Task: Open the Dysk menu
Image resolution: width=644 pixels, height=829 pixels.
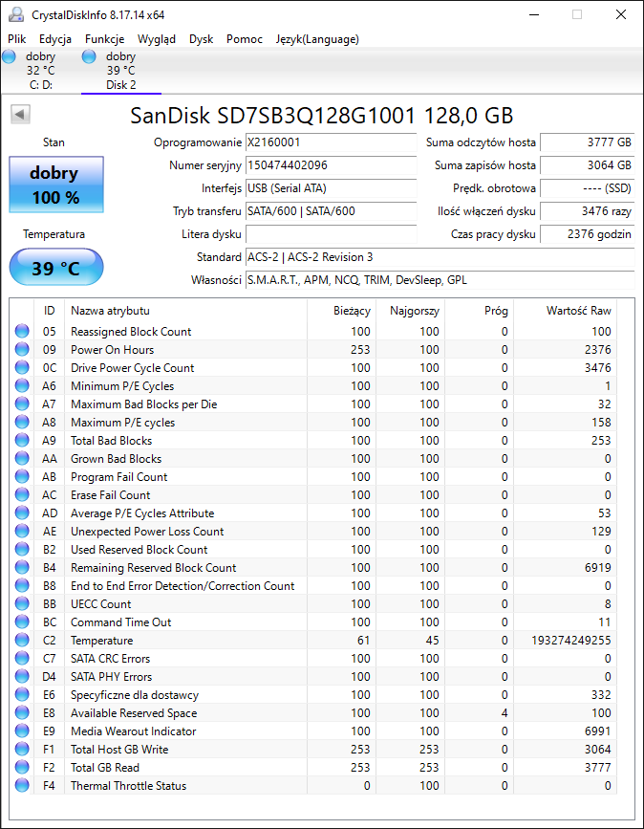Action: tap(202, 39)
